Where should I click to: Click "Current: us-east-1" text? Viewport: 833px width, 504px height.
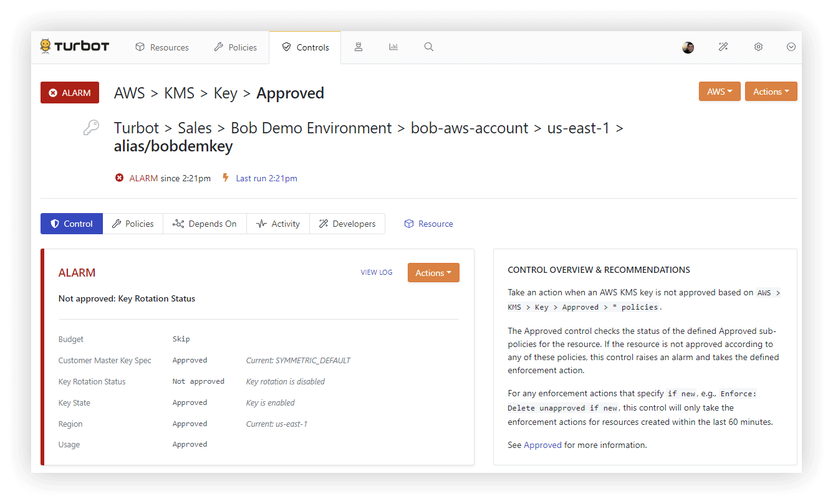point(277,424)
